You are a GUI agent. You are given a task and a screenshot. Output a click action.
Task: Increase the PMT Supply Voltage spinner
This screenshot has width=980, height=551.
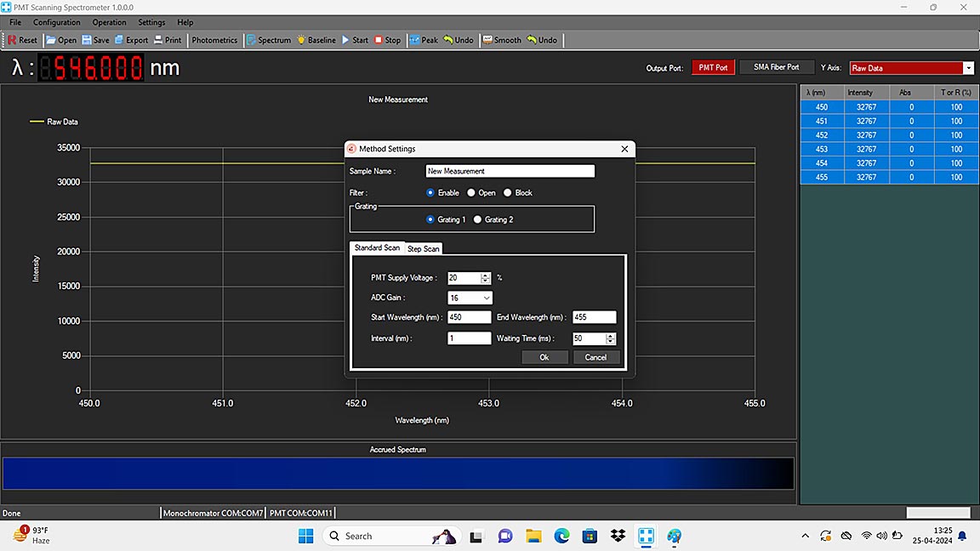(x=485, y=275)
